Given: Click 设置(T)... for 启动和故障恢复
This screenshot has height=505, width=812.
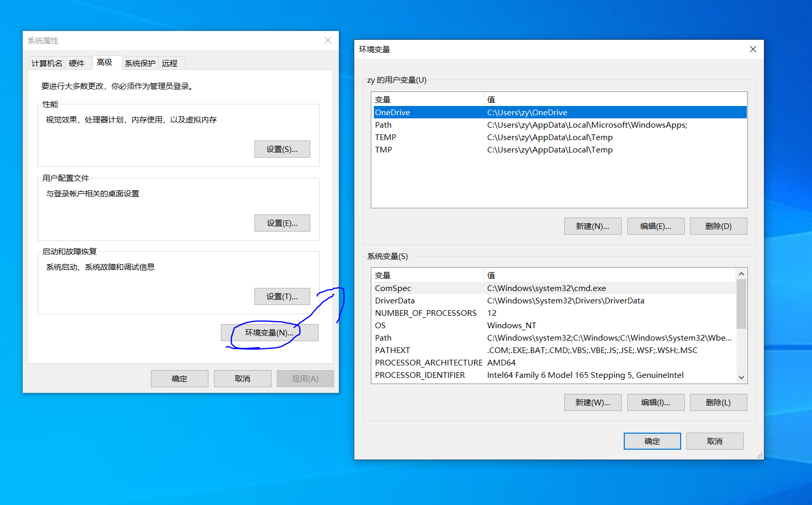Looking at the screenshot, I should point(282,296).
